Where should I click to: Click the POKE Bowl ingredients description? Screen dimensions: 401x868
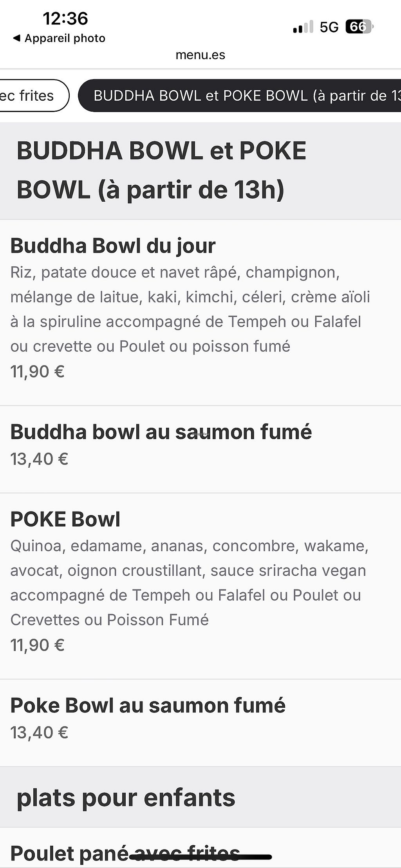point(189,582)
